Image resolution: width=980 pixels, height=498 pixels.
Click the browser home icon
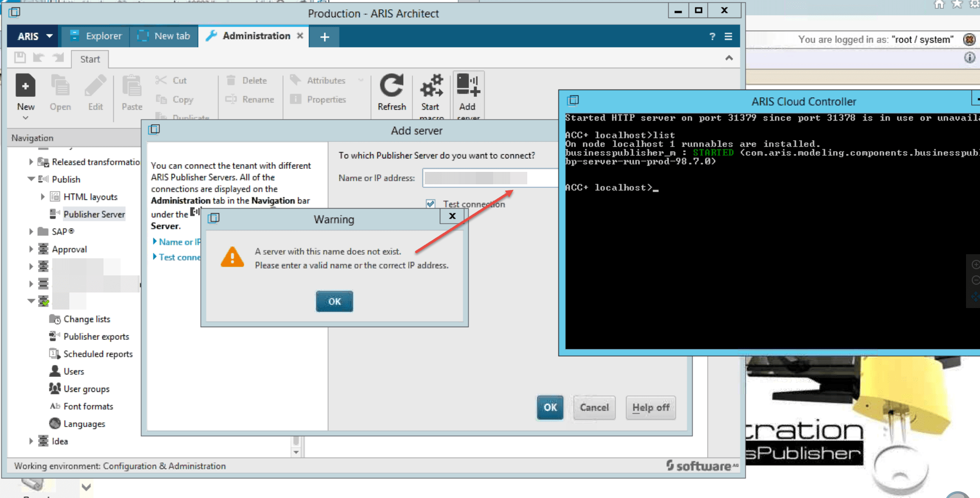[x=939, y=5]
